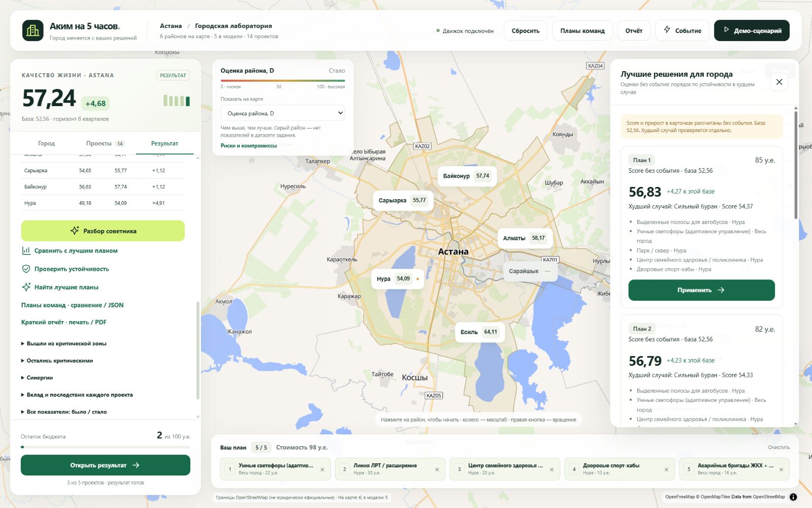Open Краткий отчёт · печать / PDF link
The width and height of the screenshot is (812, 508).
point(64,322)
